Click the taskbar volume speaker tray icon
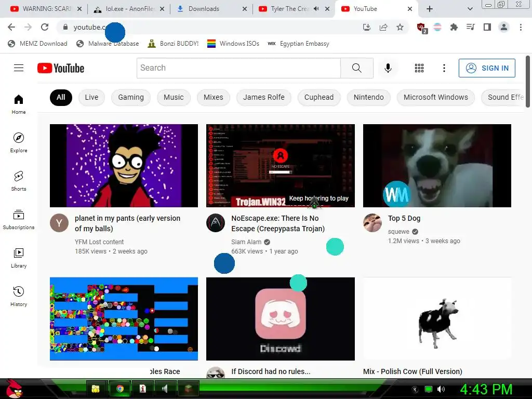 coord(441,389)
